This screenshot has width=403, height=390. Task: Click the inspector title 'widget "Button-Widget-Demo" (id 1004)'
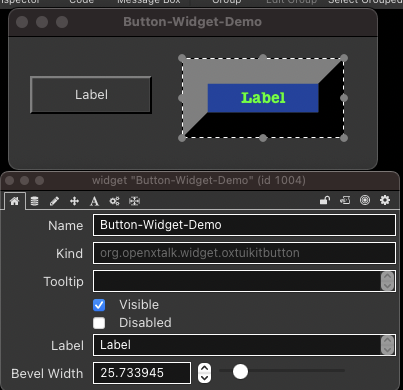pos(199,180)
